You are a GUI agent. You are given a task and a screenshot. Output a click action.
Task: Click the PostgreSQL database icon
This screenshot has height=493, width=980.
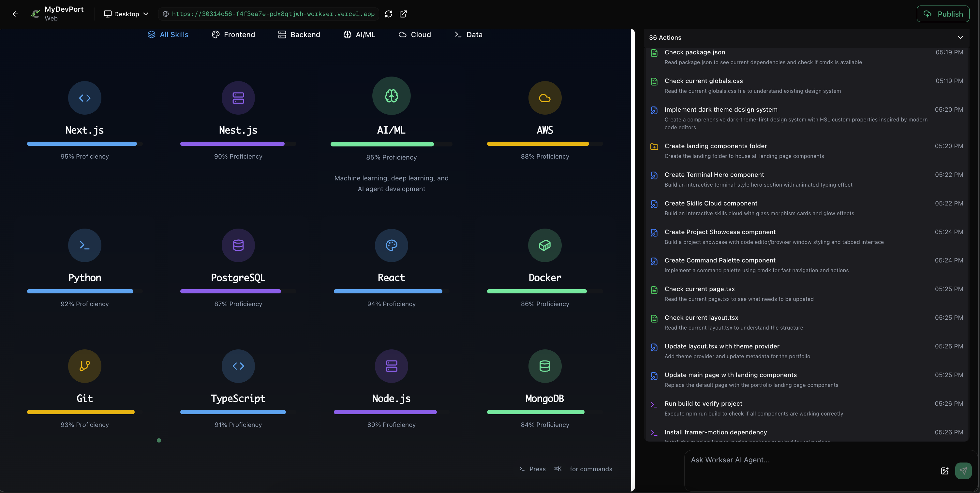click(x=238, y=245)
